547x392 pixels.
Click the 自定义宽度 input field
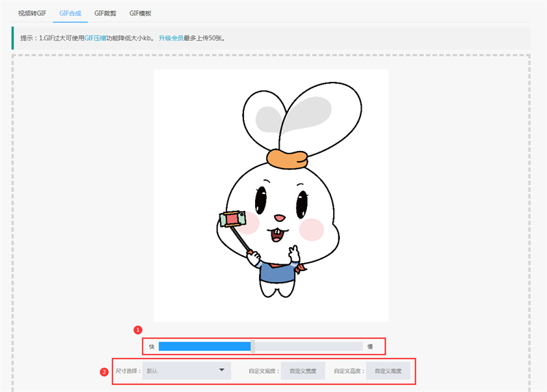[303, 371]
